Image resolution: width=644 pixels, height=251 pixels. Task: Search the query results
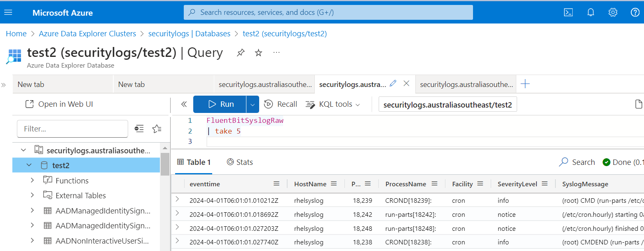coord(577,162)
